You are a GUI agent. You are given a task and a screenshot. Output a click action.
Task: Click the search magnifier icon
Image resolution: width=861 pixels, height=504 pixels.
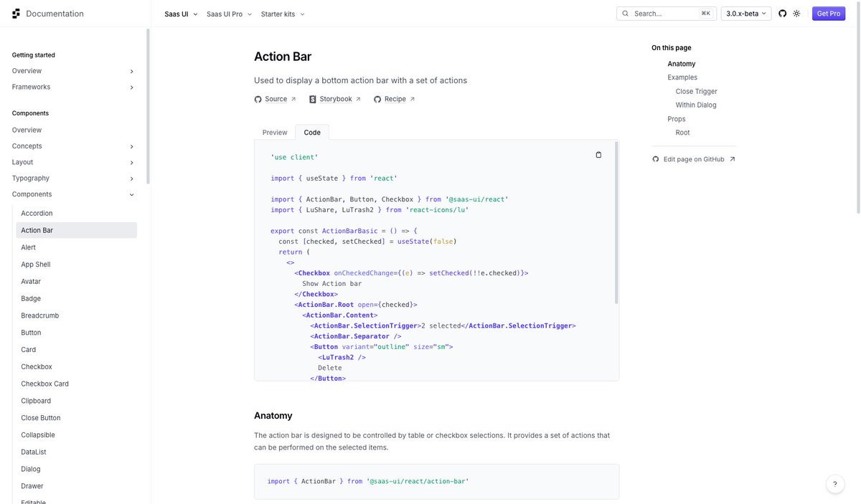coord(626,14)
